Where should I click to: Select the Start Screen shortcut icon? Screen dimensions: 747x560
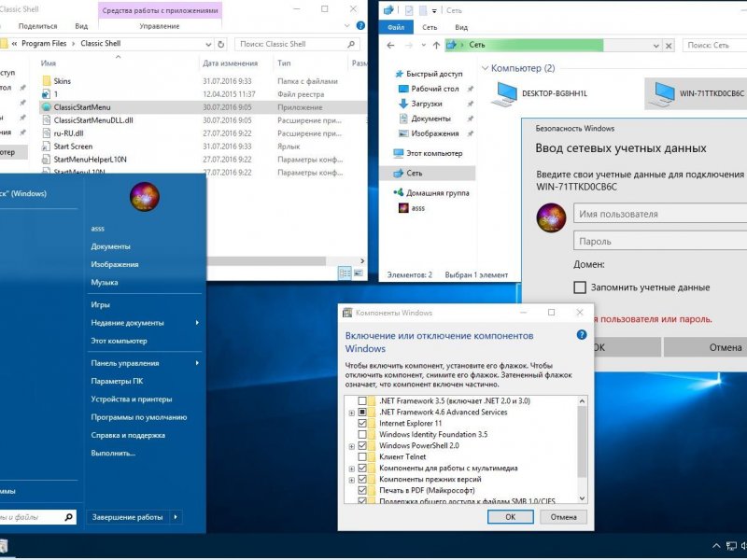pos(46,147)
